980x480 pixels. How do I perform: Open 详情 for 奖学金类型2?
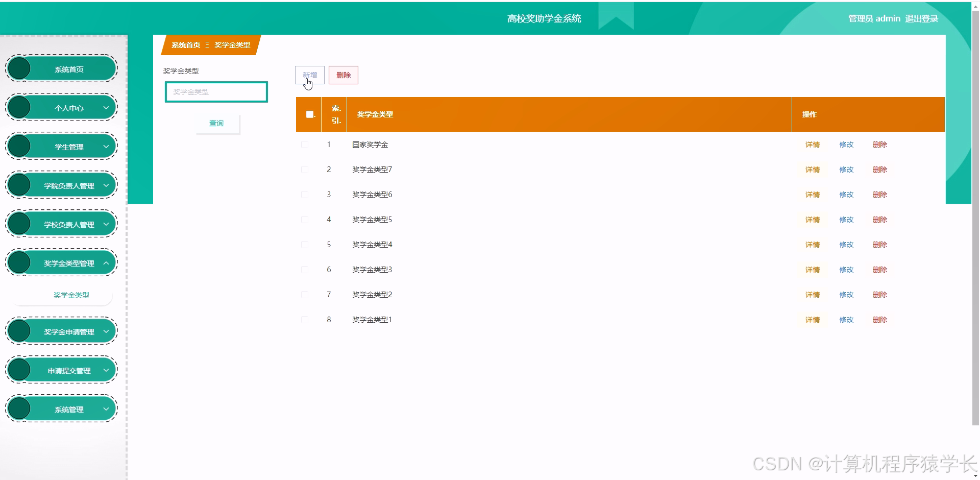pos(813,295)
